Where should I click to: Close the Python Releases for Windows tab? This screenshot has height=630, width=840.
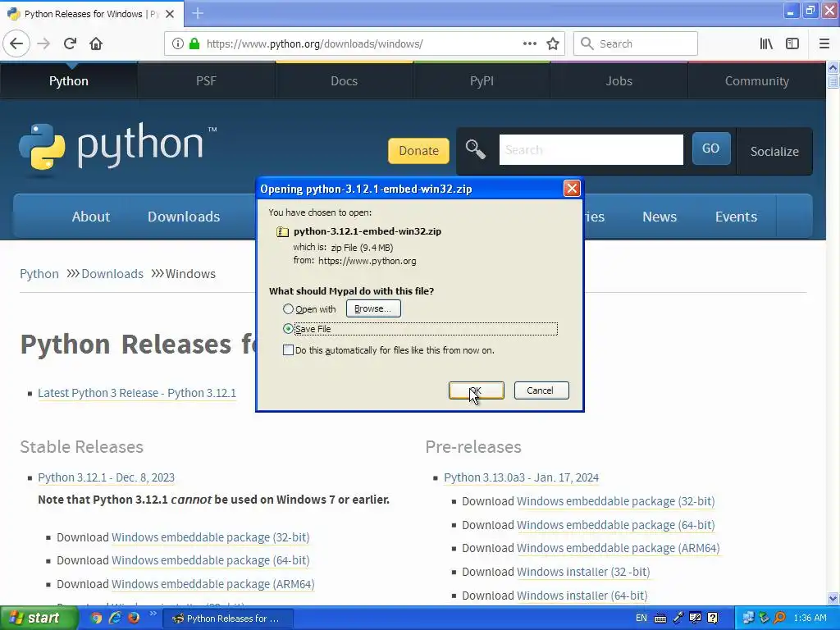170,14
